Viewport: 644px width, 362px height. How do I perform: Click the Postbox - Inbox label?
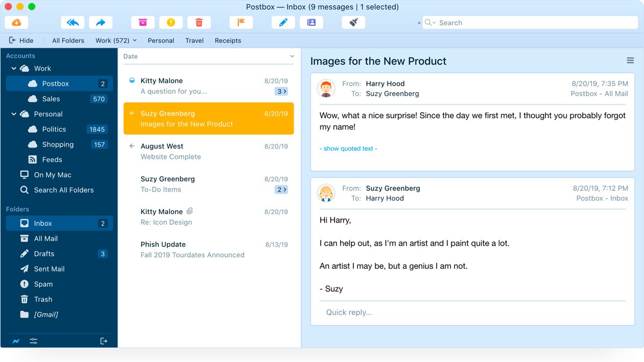click(x=602, y=198)
